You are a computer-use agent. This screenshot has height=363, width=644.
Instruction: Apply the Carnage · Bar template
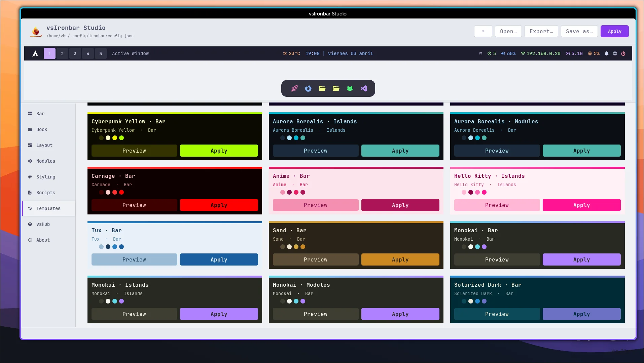(x=219, y=205)
